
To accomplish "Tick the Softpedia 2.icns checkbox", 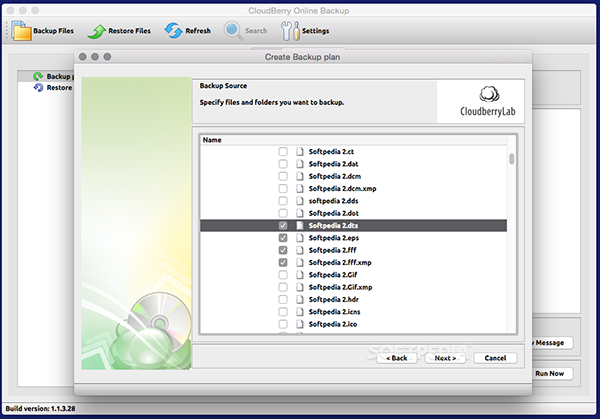I will point(283,311).
